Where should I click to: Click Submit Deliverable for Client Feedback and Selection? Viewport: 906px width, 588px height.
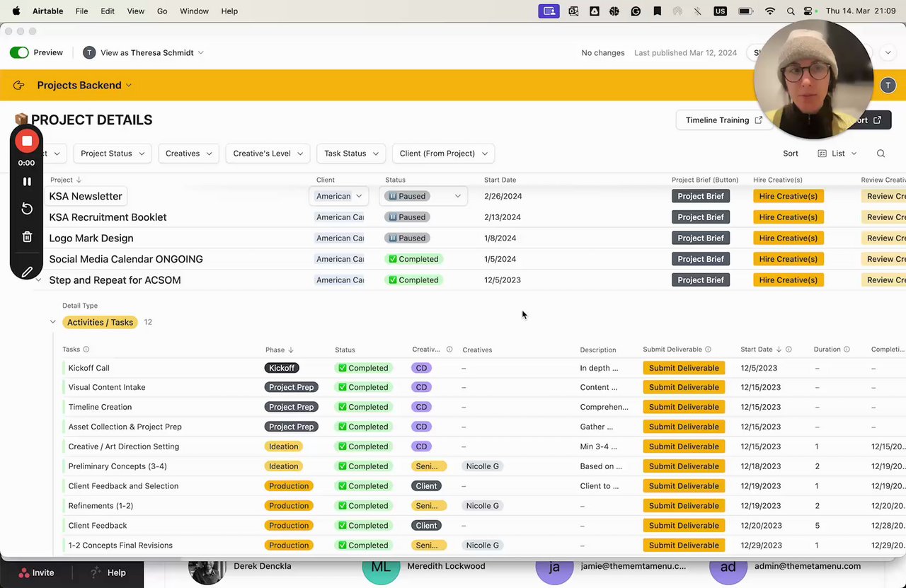coord(684,486)
